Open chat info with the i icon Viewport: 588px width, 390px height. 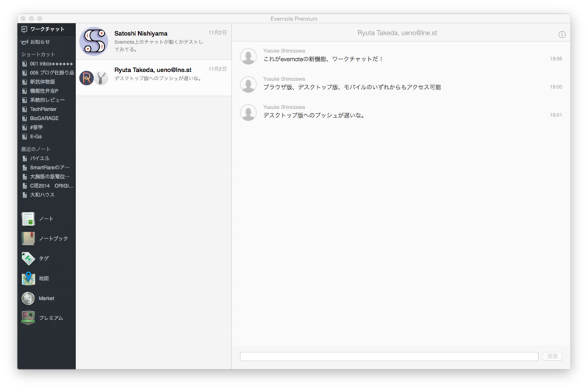tap(562, 35)
